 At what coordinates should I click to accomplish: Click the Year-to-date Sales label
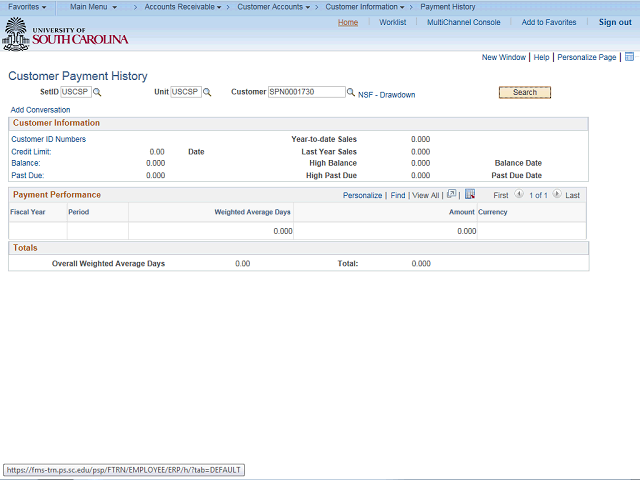pyautogui.click(x=324, y=139)
